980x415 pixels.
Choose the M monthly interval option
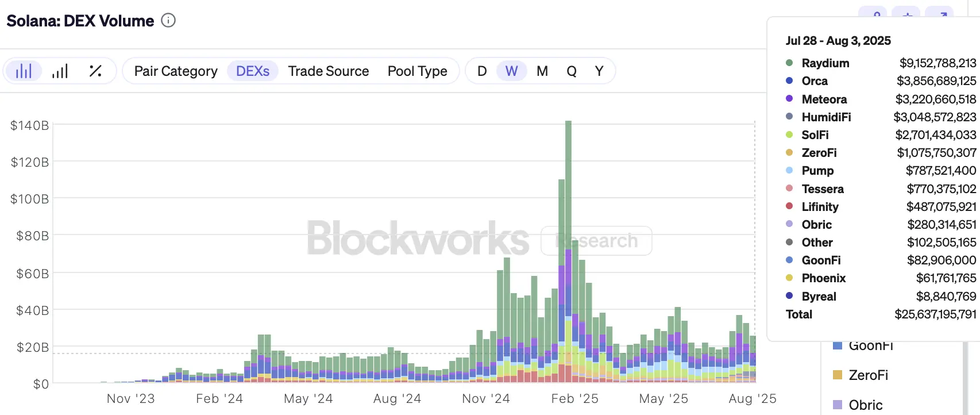(542, 71)
